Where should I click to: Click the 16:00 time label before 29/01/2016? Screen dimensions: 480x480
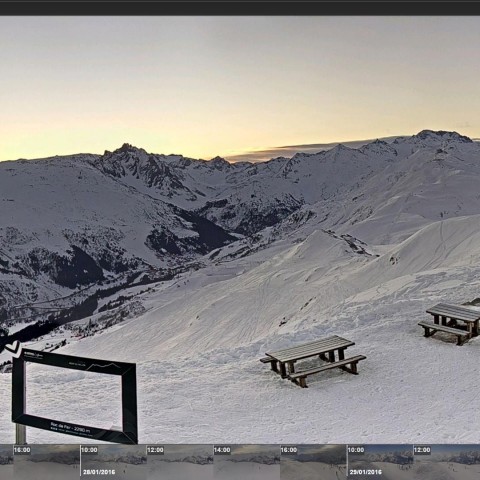point(289,450)
